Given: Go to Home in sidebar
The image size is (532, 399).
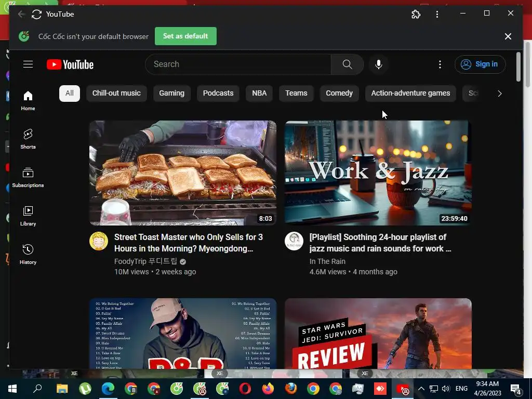Looking at the screenshot, I should click(x=28, y=101).
